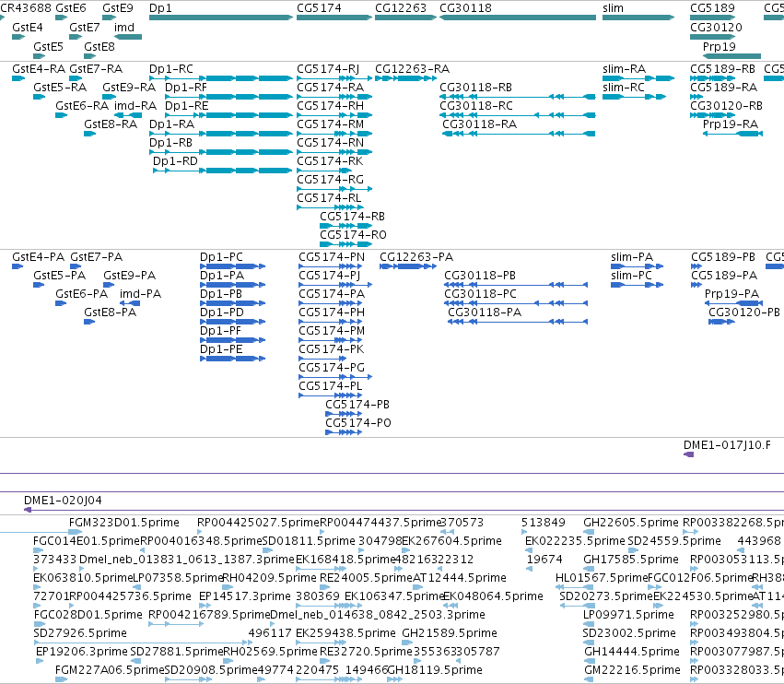This screenshot has height=684, width=784.
Task: Select the slim gene label
Action: [613, 8]
